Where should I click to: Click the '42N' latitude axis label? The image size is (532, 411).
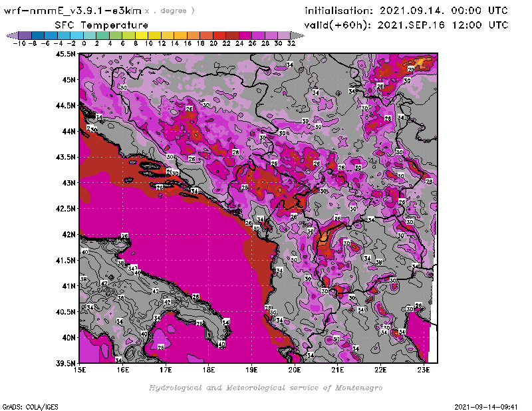(x=68, y=235)
